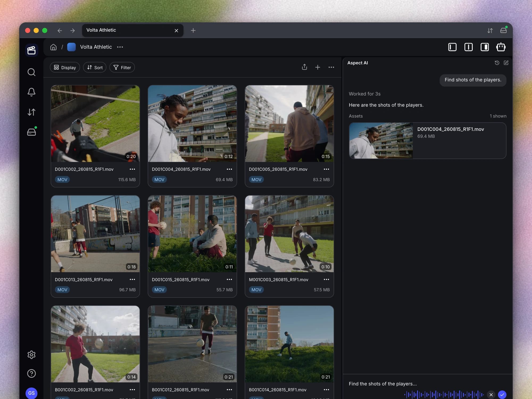Open more options for D001C004_260815_R1F1.mov
Image resolution: width=532 pixels, height=399 pixels.
tap(229, 169)
